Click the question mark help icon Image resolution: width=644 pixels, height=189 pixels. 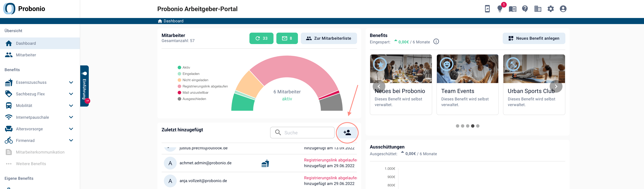click(525, 9)
